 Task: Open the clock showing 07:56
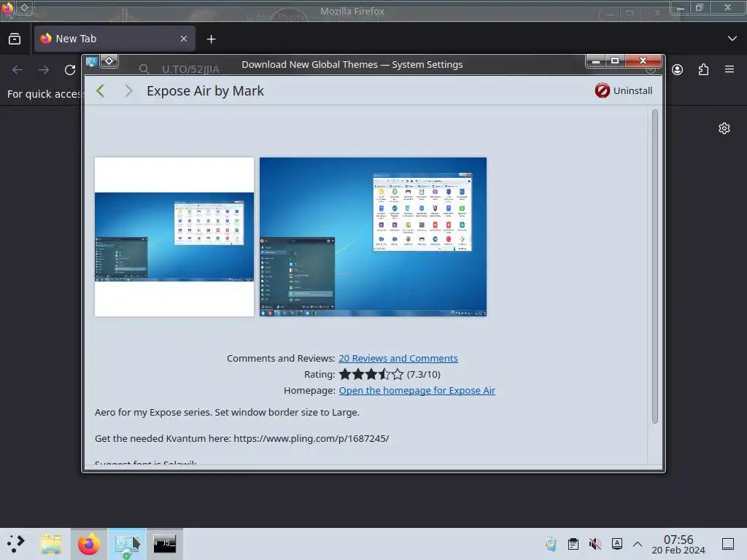pos(678,544)
